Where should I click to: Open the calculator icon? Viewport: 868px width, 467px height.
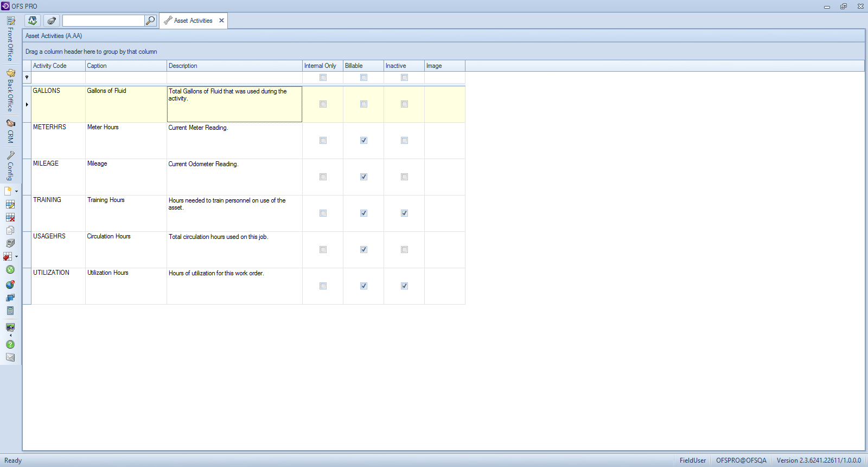point(10,311)
